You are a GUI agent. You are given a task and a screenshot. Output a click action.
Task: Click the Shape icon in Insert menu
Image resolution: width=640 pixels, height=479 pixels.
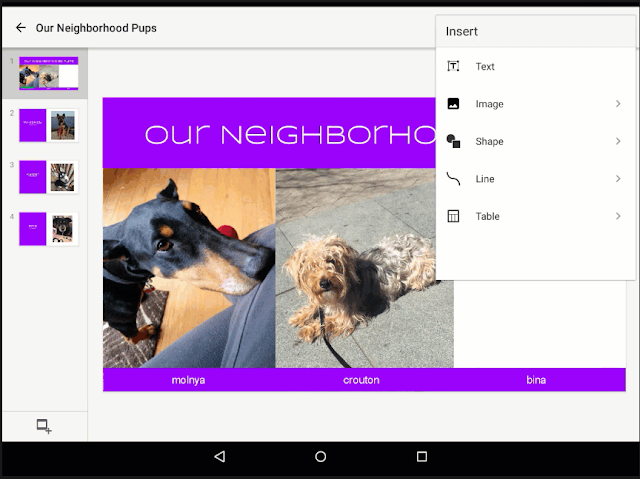[453, 141]
